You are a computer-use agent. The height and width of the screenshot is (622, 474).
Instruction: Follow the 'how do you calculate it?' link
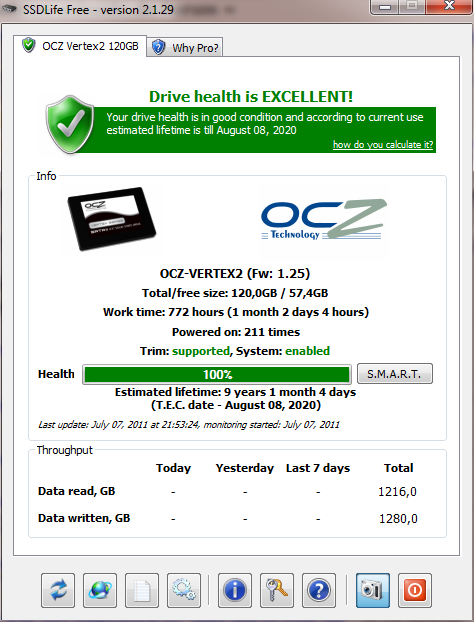click(383, 144)
